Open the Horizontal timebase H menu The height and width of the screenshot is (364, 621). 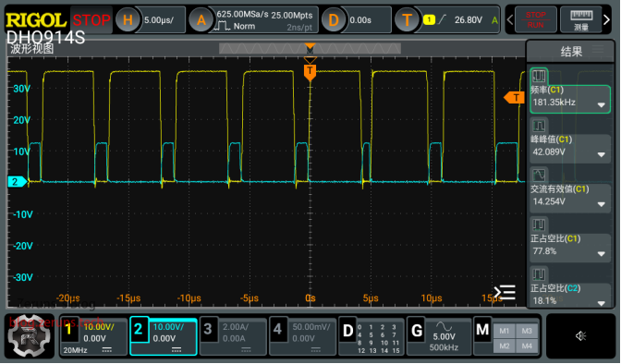[x=128, y=19]
